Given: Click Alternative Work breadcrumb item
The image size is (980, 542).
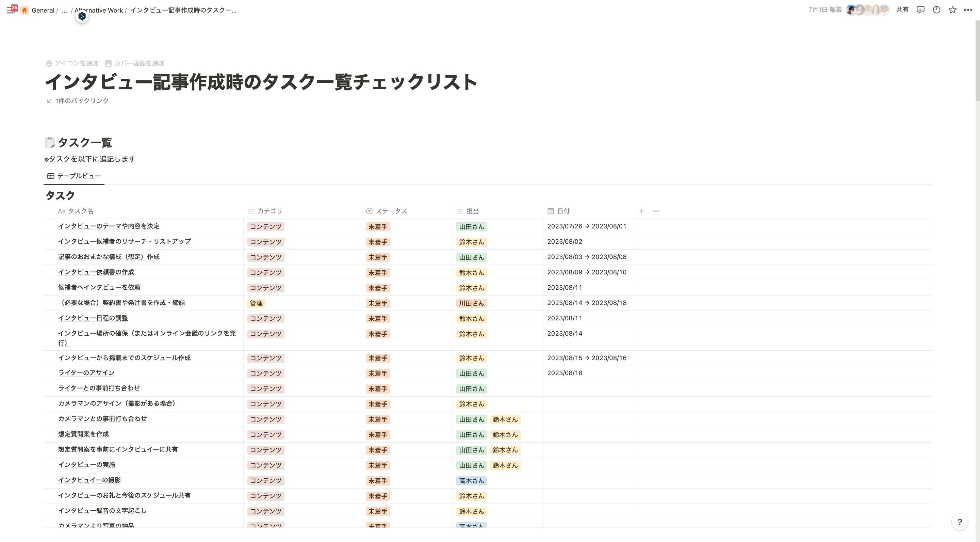Looking at the screenshot, I should coord(103,10).
